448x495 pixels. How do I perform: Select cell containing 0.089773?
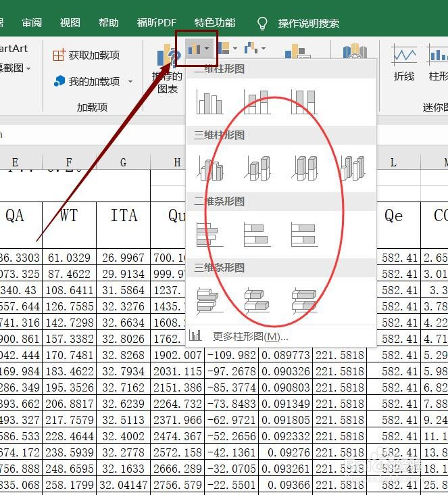tap(286, 355)
